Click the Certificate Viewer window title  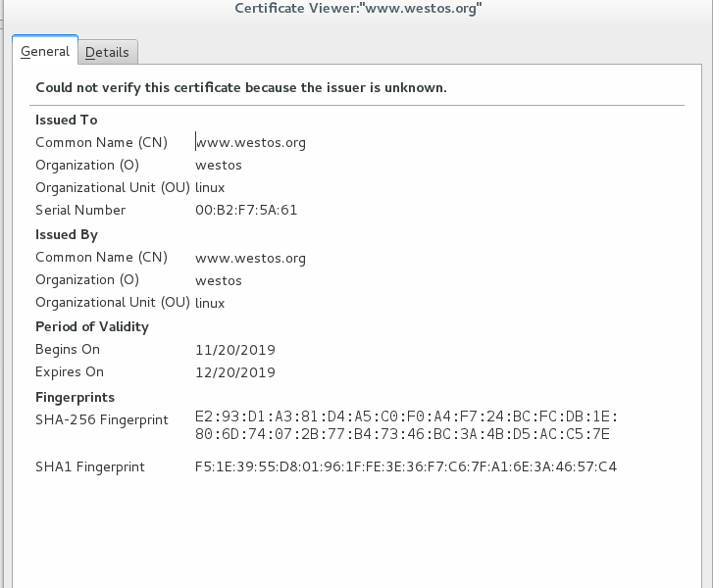(358, 8)
